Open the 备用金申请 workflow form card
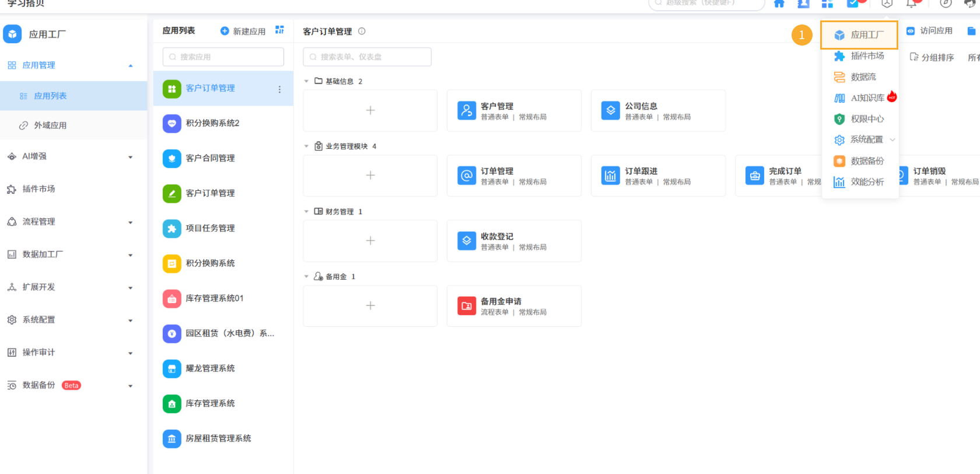The image size is (980, 474). [514, 306]
